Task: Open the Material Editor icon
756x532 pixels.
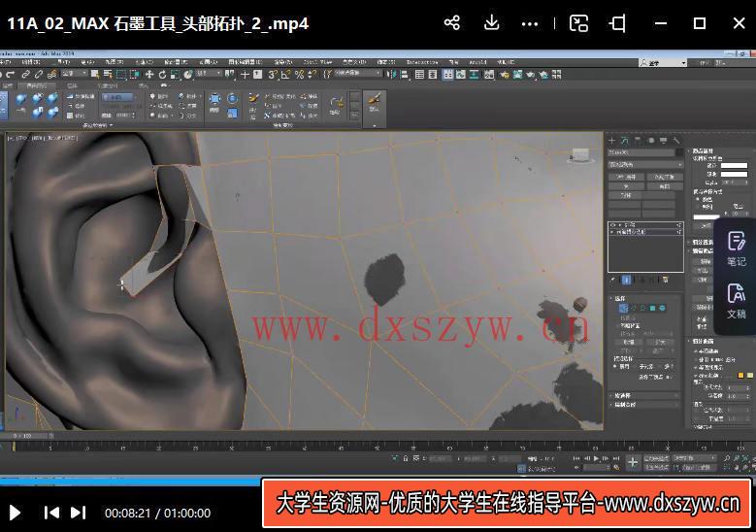Action: pyautogui.click(x=489, y=75)
